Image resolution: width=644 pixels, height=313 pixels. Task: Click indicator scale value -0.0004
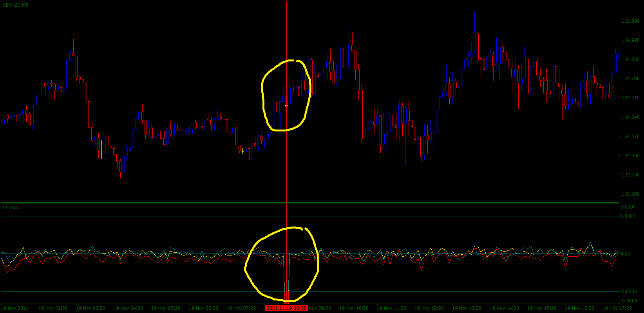628,301
